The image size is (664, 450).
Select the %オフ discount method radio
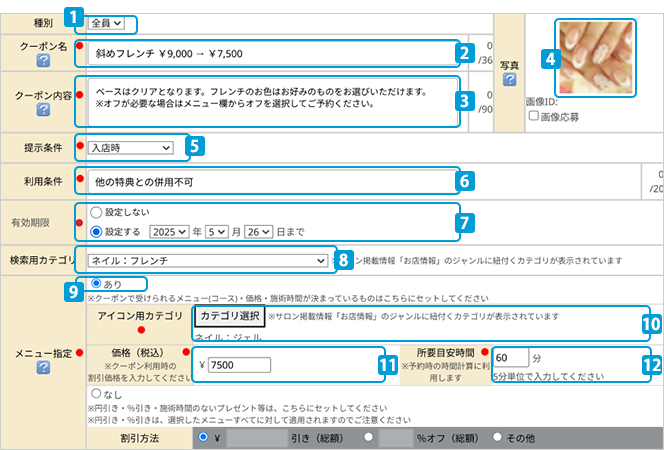click(370, 437)
